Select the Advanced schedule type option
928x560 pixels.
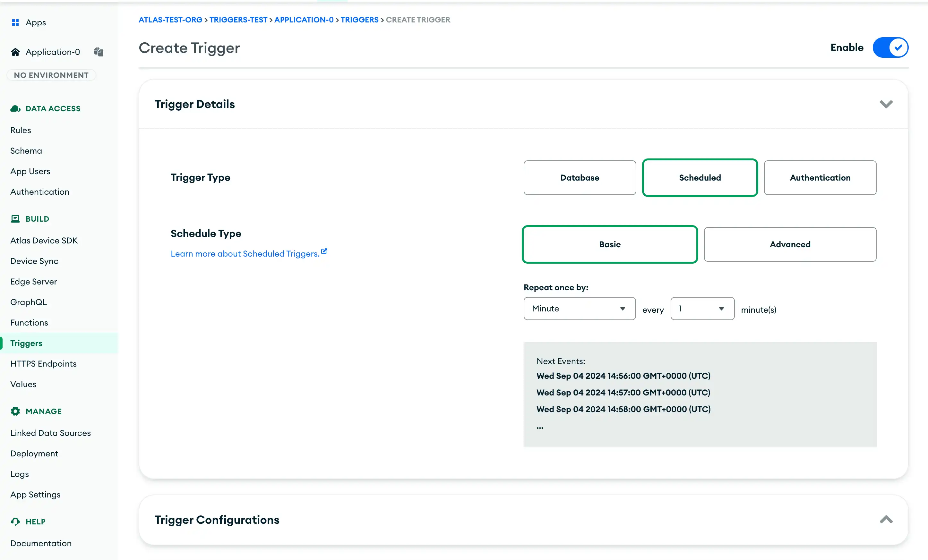click(x=790, y=244)
